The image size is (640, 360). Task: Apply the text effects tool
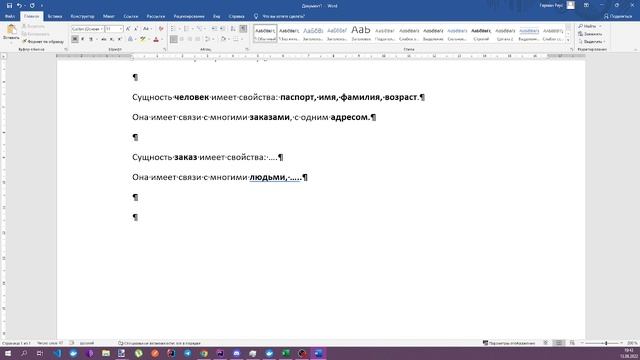130,39
